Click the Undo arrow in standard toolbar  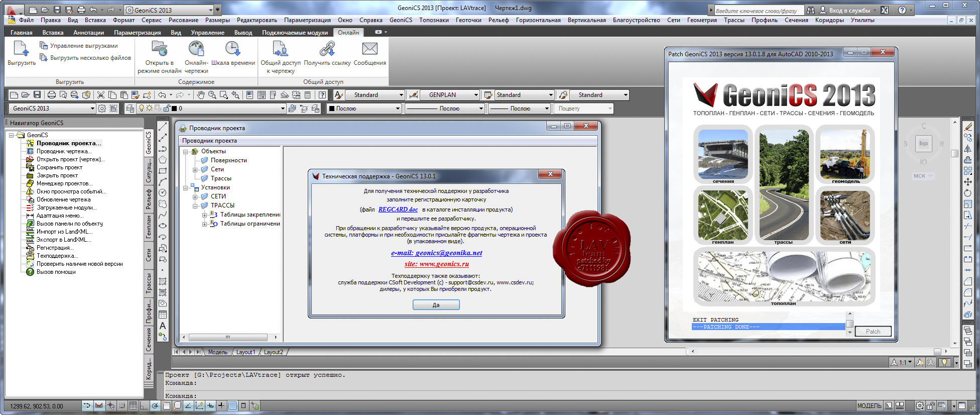(162, 94)
